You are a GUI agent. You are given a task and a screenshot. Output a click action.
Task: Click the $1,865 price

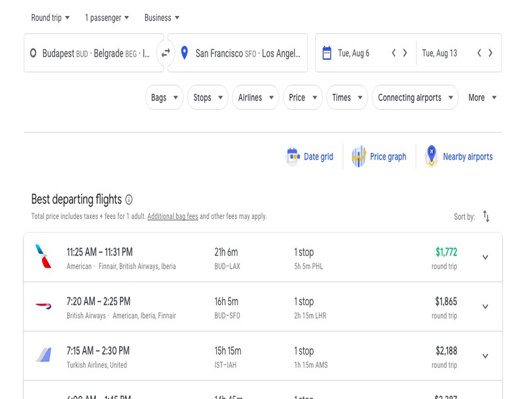tap(446, 301)
